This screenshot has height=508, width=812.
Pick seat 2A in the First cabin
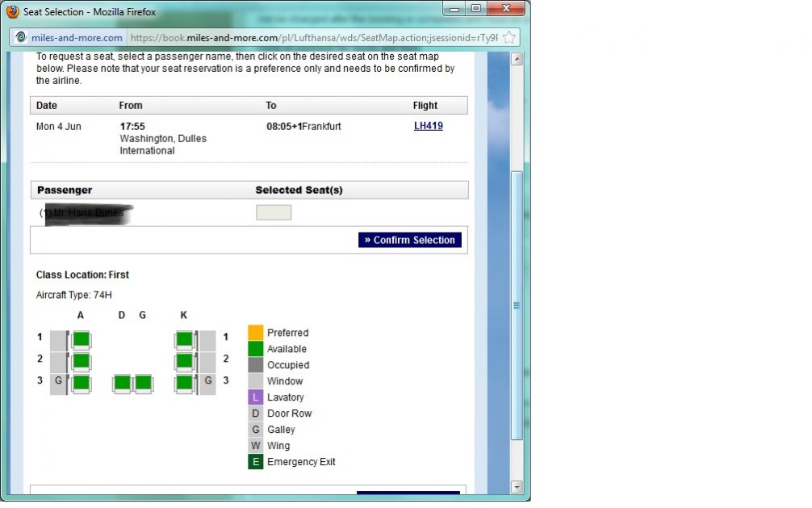[x=81, y=361]
